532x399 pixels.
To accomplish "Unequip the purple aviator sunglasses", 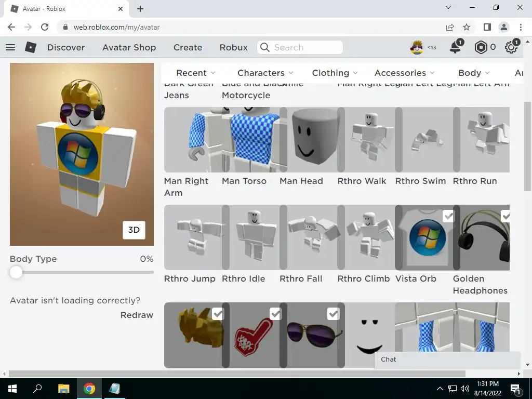I will point(333,314).
